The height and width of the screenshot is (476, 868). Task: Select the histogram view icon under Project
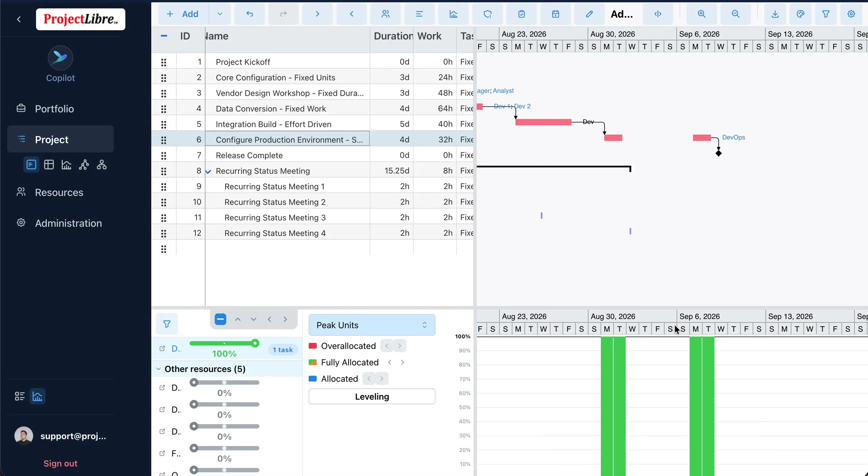[x=66, y=165]
